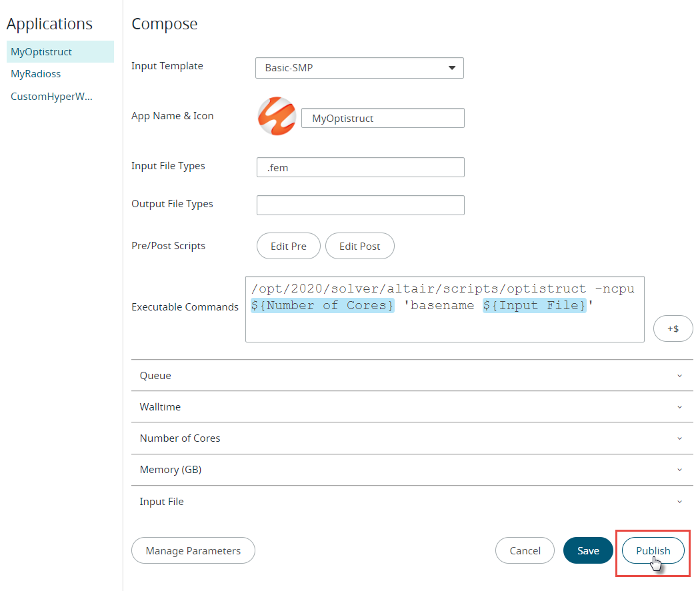Open the Edit Post script button
This screenshot has width=700, height=591.
pyautogui.click(x=360, y=246)
